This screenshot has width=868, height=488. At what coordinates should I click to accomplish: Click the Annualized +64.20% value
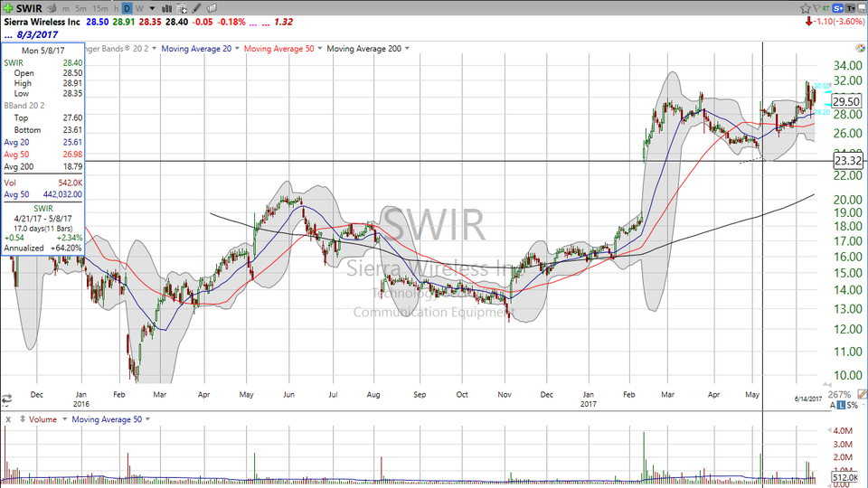[66, 248]
